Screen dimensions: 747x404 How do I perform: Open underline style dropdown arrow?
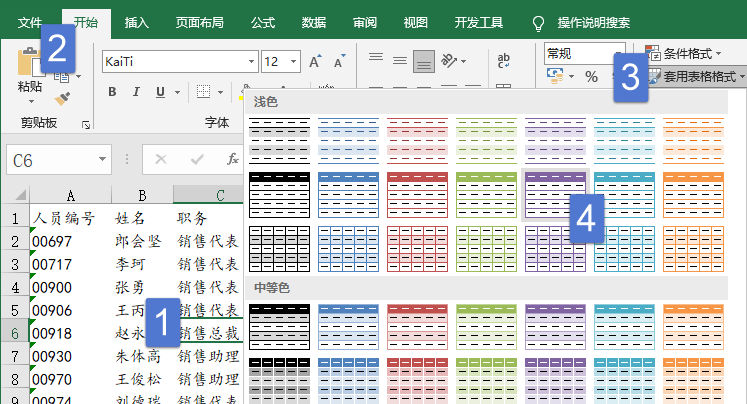tap(177, 92)
